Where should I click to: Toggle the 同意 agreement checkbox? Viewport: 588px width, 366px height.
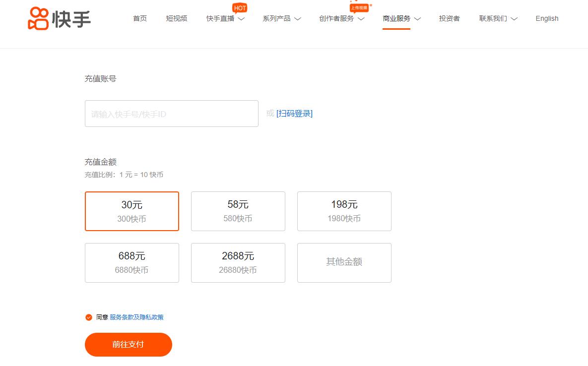click(x=89, y=317)
